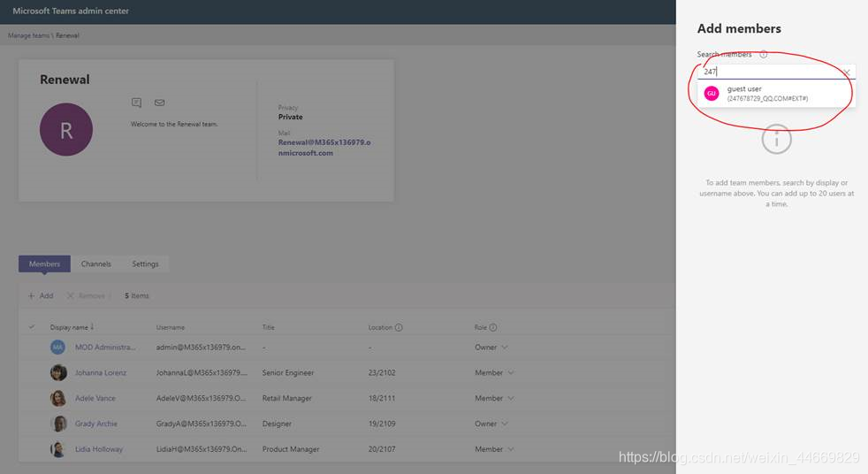Viewport: 868px width, 474px height.
Task: Open Lidia Holloway profile link
Action: pos(99,449)
